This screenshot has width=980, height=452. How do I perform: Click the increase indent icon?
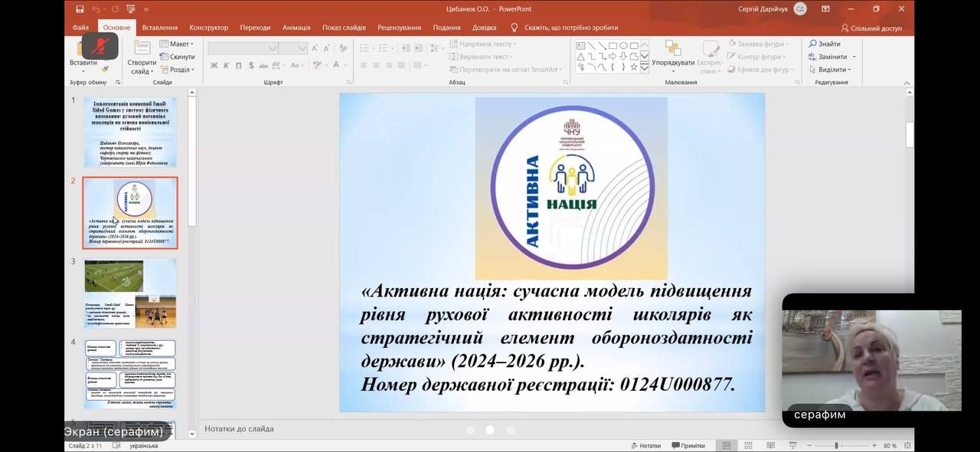[419, 47]
